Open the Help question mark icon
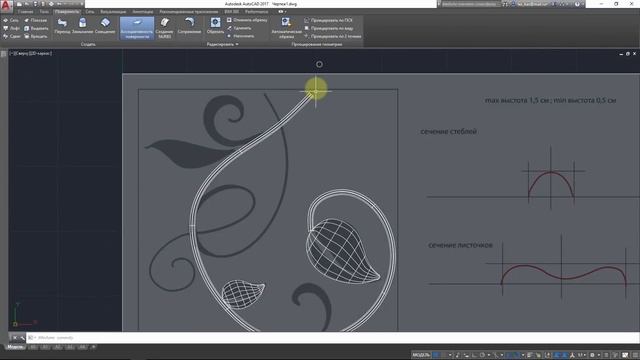Image resolution: width=640 pixels, height=360 pixels. [x=577, y=4]
